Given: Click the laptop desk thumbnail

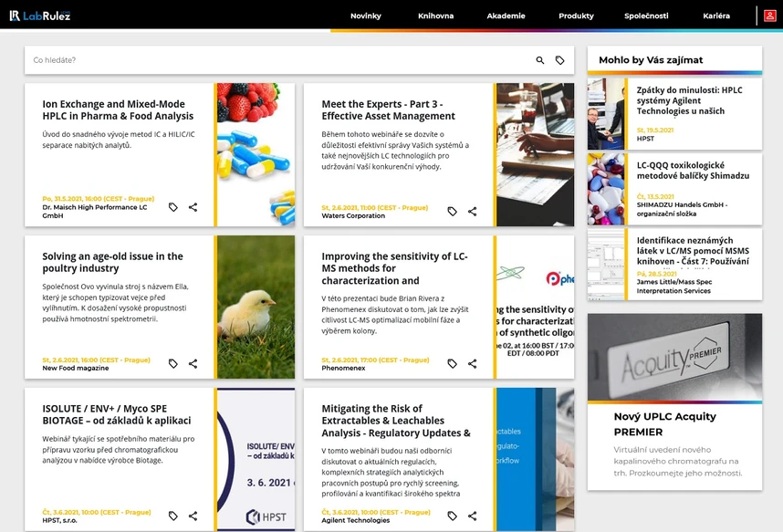Looking at the screenshot, I should point(535,154).
